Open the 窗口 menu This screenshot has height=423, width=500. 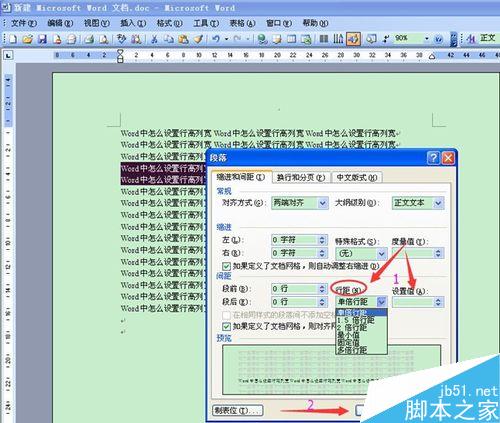pyautogui.click(x=279, y=23)
